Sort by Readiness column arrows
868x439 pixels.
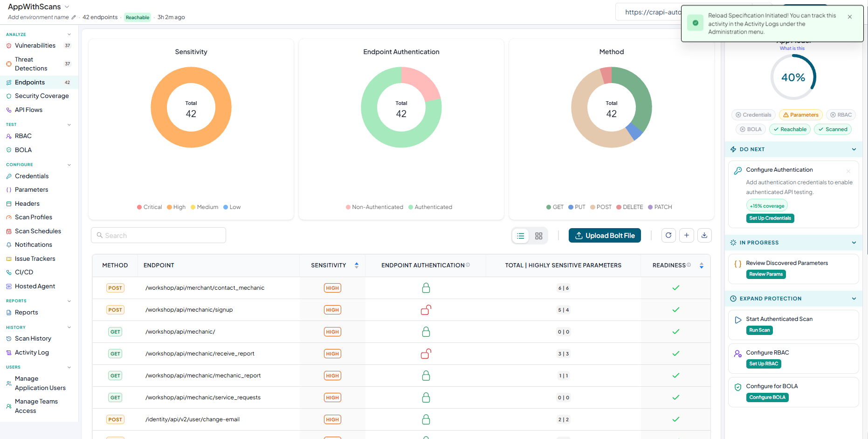pos(702,265)
